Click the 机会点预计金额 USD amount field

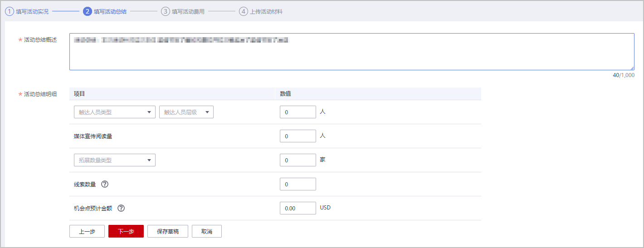point(298,208)
